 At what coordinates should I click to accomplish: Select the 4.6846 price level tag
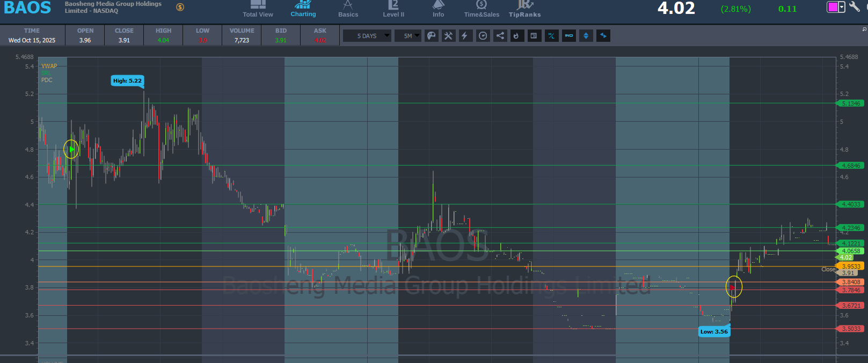click(x=850, y=166)
